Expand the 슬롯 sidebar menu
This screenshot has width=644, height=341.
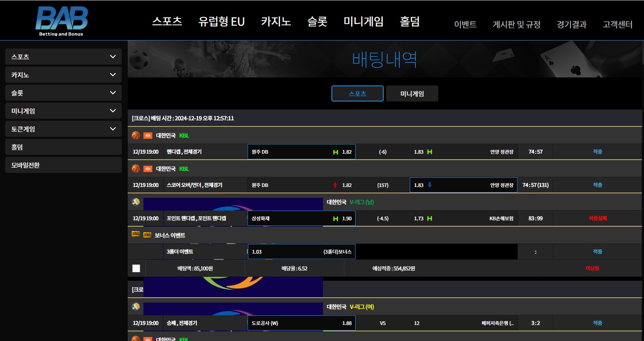tap(63, 93)
